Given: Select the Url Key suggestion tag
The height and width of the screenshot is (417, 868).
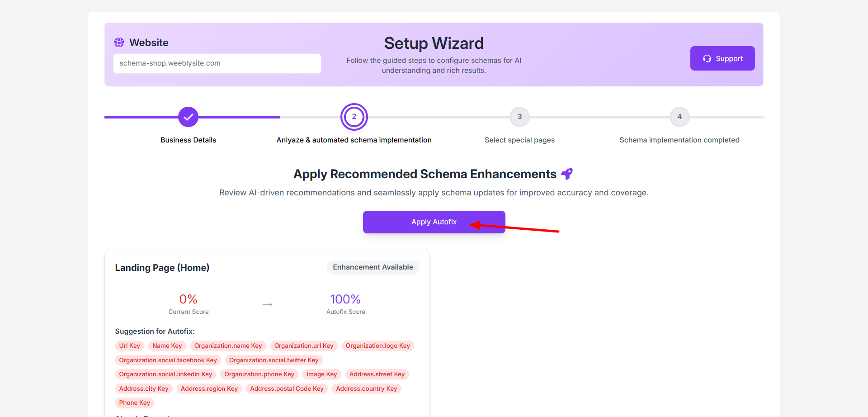Looking at the screenshot, I should click(x=129, y=346).
